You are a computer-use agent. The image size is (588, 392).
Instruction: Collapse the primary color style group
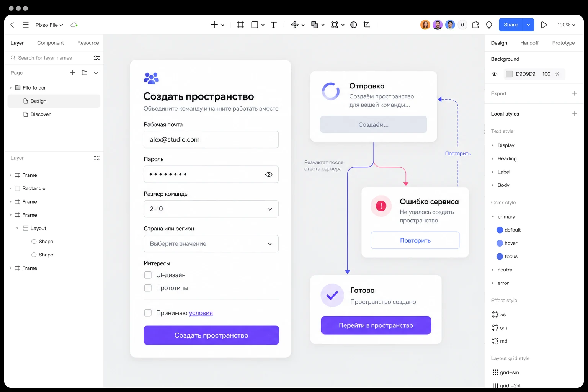click(493, 217)
